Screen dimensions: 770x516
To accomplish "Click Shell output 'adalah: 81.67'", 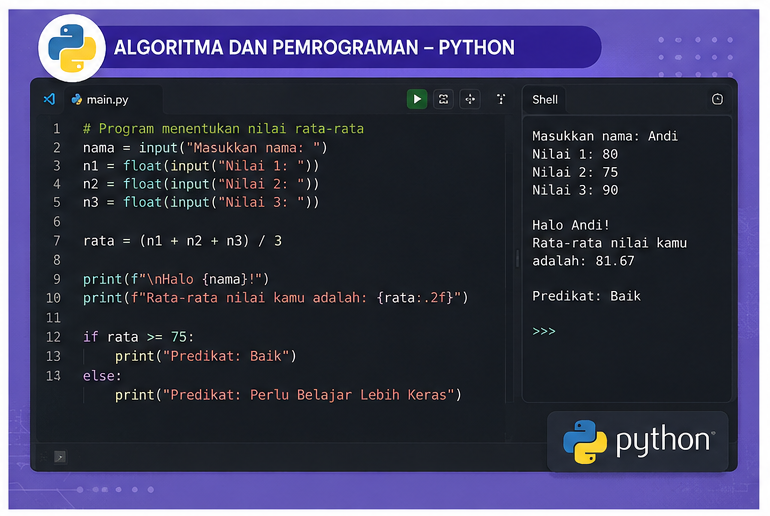I will 583,261.
